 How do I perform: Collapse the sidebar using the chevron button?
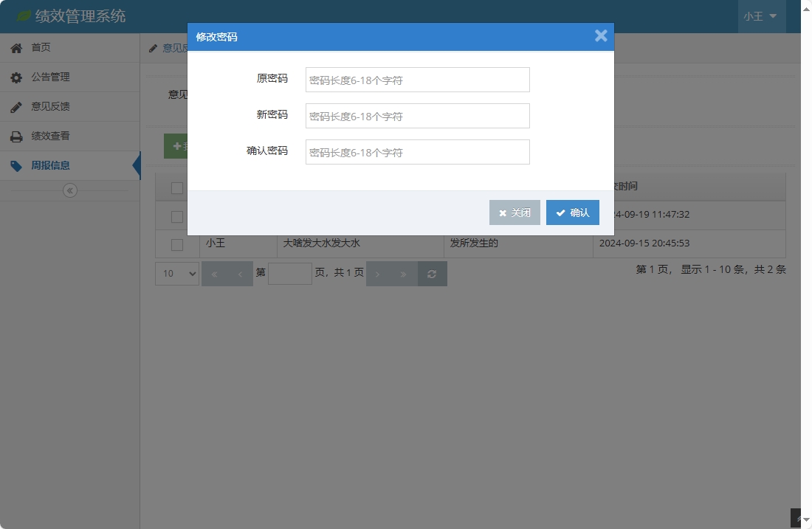tap(69, 190)
